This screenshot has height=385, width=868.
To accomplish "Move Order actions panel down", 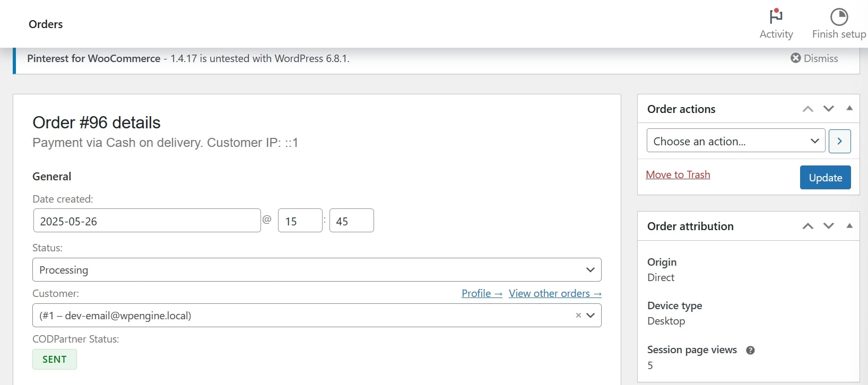I will click(x=828, y=109).
